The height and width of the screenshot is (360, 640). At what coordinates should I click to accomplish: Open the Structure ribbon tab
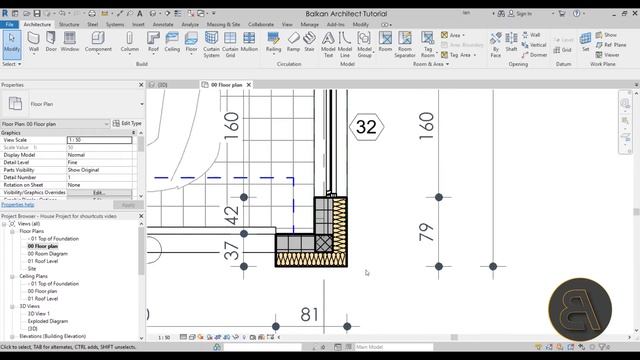(69, 24)
